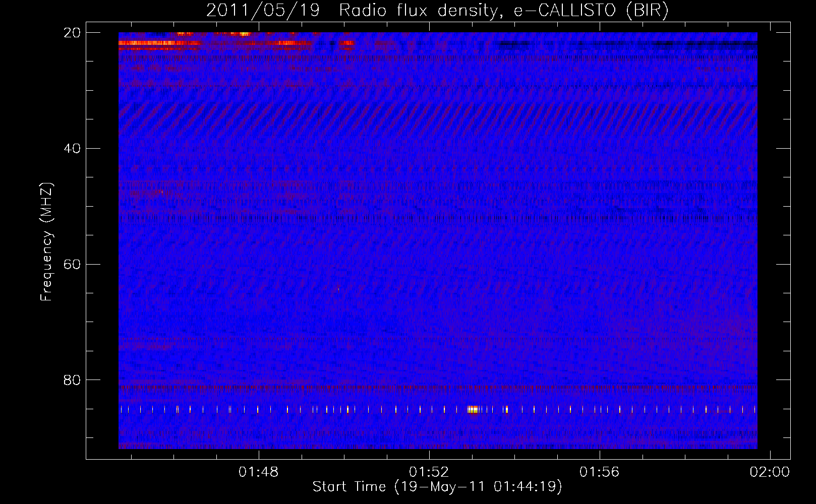Click the frequency tick label 60
This screenshot has width=816, height=504.
click(x=72, y=264)
